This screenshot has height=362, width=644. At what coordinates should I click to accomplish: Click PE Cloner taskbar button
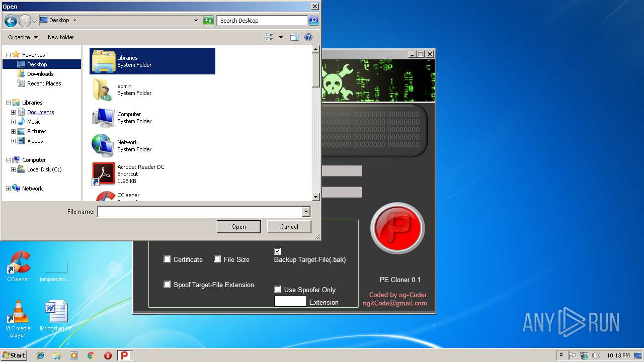point(125,355)
